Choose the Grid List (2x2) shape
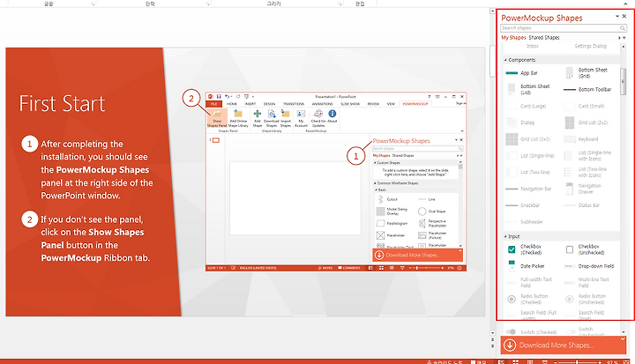635x364 pixels. click(586, 123)
